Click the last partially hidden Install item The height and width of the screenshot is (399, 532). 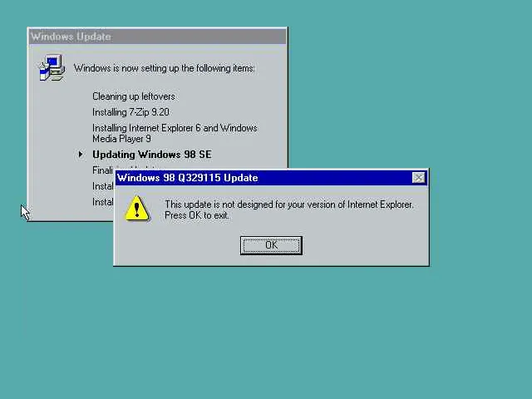pos(102,202)
